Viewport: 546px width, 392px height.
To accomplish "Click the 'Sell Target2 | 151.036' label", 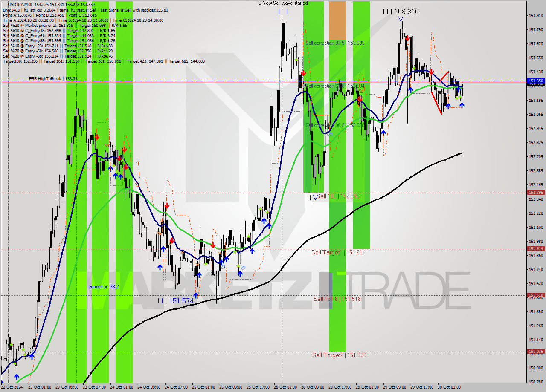I will coord(339,355).
